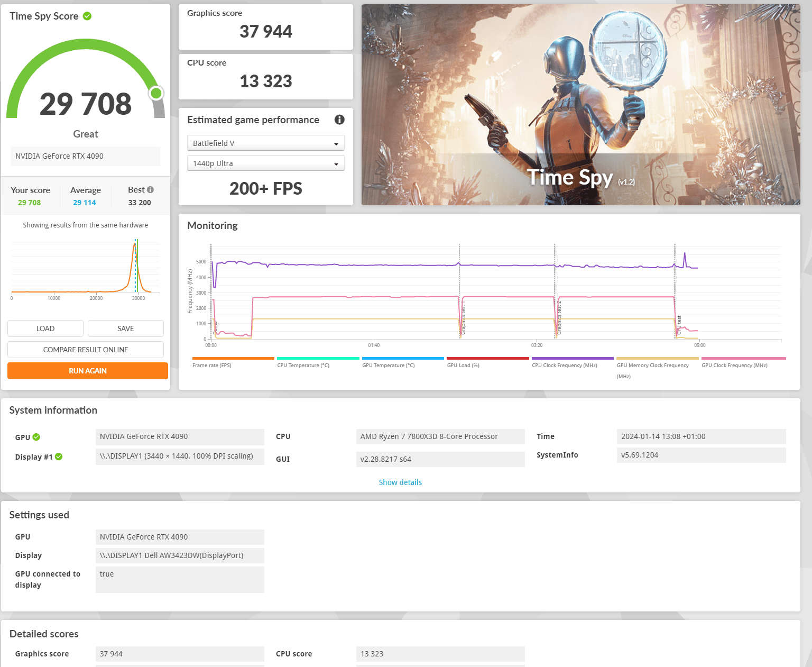Click the GPU connected to display true value
Image resolution: width=812 pixels, height=667 pixels.
tap(180, 580)
